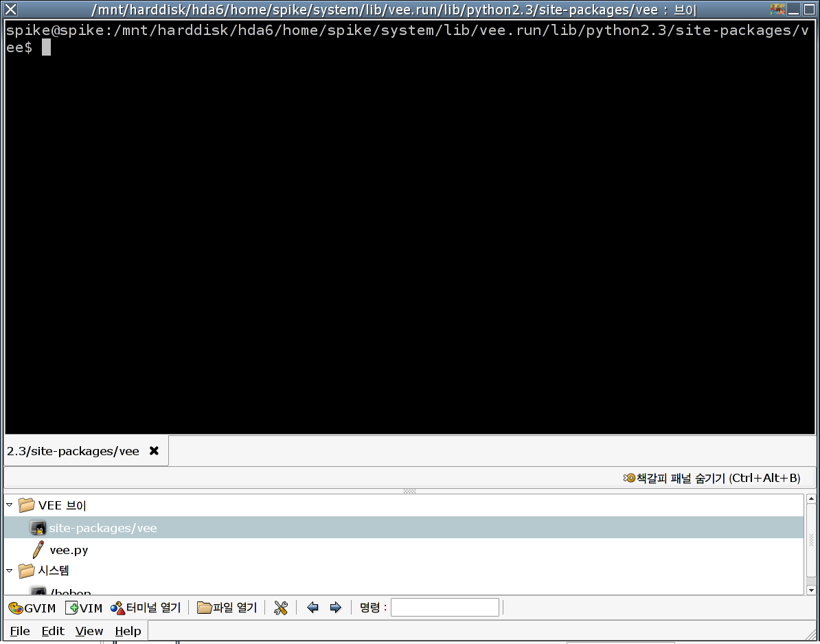This screenshot has height=644, width=820.
Task: Open the vee.py bookmark entry
Action: tap(69, 550)
